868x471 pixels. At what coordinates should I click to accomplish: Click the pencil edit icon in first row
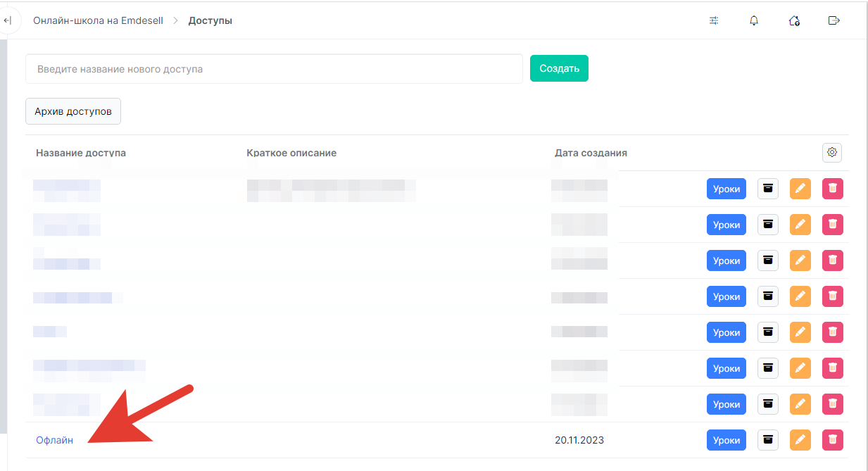point(800,189)
